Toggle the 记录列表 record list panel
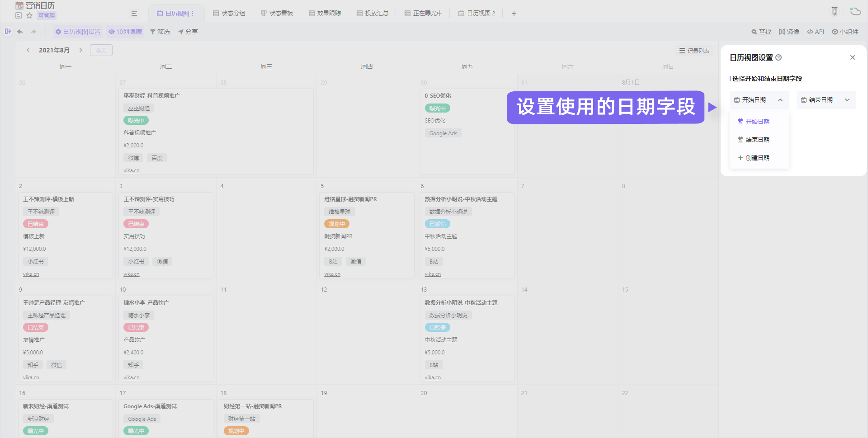Image resolution: width=868 pixels, height=438 pixels. (694, 51)
